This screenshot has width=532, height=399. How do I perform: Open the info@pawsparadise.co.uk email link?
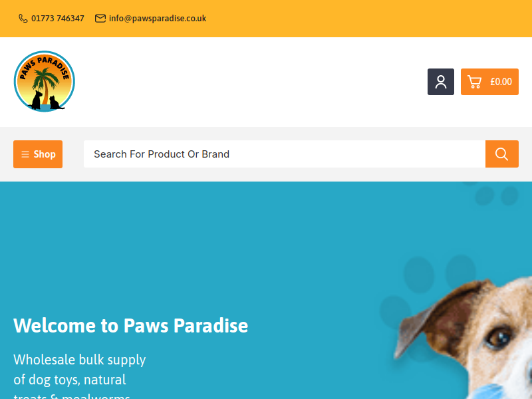158,19
